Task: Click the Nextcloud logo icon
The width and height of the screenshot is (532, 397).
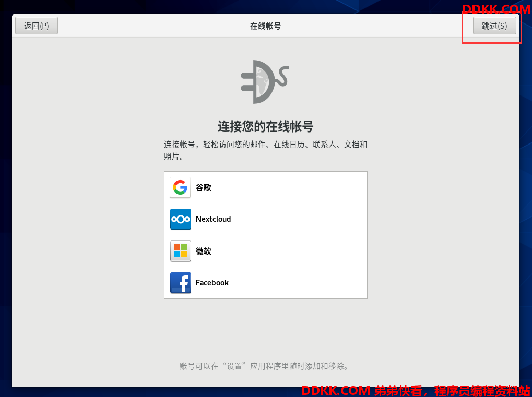Action: tap(180, 219)
